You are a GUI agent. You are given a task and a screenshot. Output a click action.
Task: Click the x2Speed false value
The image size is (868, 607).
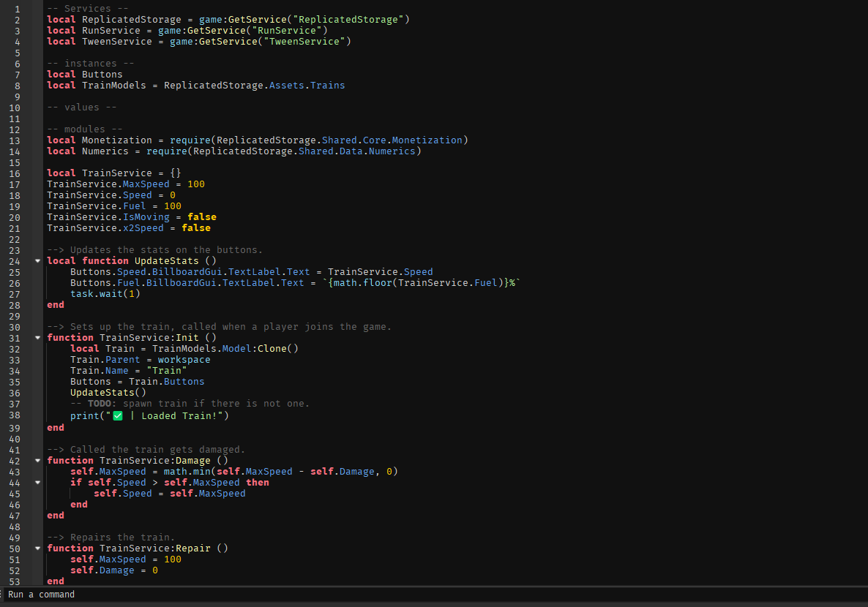pyautogui.click(x=195, y=228)
